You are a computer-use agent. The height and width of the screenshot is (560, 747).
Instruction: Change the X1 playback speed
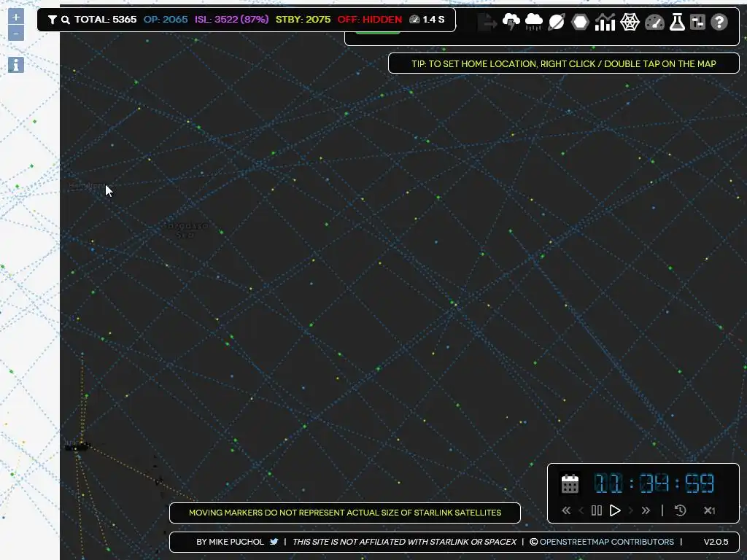click(x=709, y=510)
